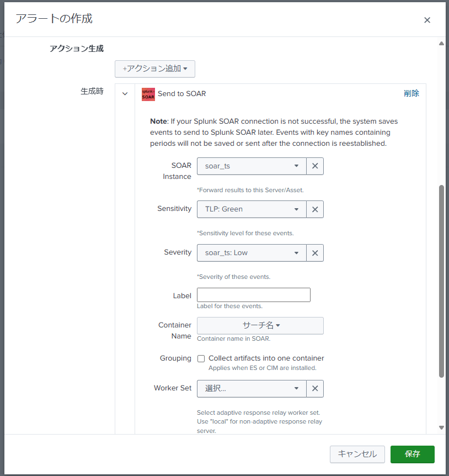Screen dimensions: 449x476
Task: Open the +アクション追加 dropdown
Action: click(x=154, y=69)
